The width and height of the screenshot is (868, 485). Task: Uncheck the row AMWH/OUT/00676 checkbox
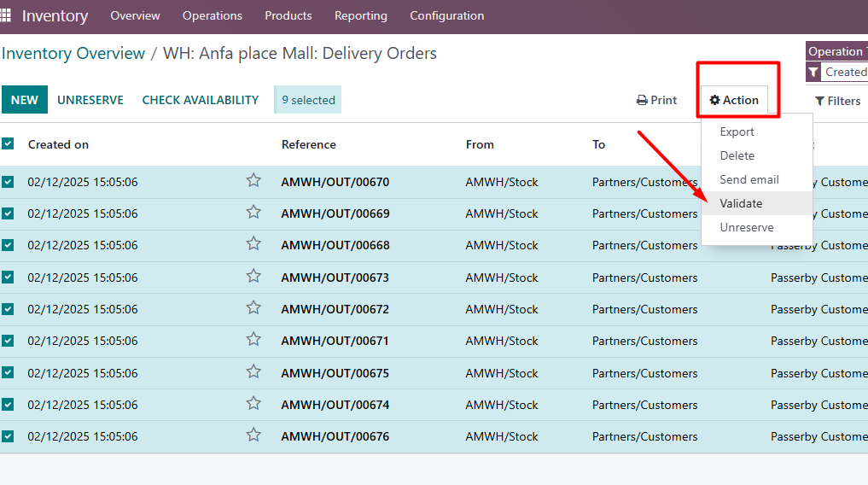click(8, 436)
